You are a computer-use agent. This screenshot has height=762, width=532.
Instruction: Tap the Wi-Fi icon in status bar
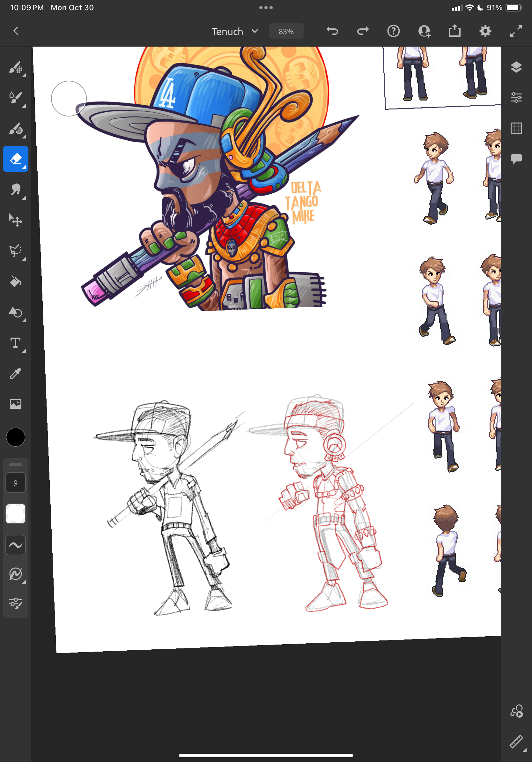click(x=469, y=8)
